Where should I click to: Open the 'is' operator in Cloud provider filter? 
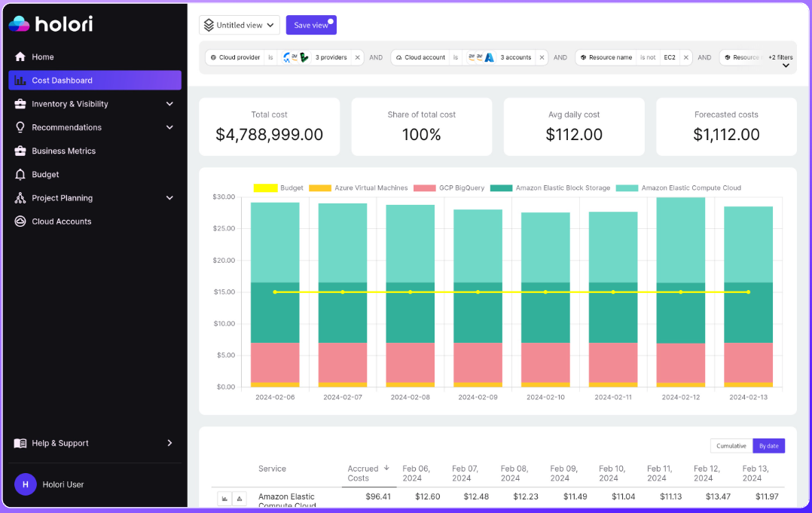(x=270, y=57)
